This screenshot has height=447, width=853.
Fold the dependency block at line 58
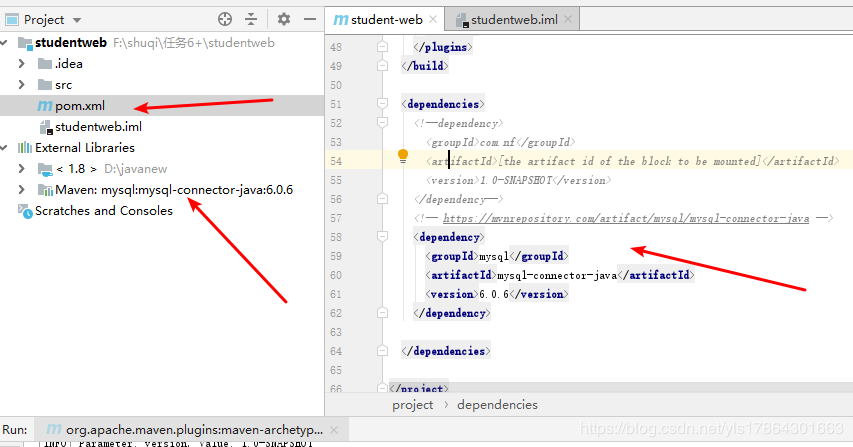pos(382,237)
